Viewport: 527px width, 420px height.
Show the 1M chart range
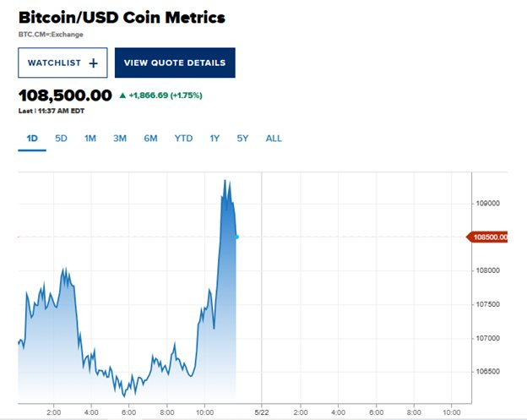click(x=90, y=138)
